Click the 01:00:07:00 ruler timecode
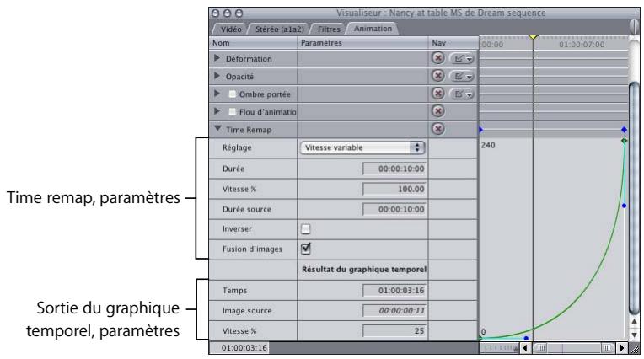Viewport: 644px width, 359px height. coord(582,45)
